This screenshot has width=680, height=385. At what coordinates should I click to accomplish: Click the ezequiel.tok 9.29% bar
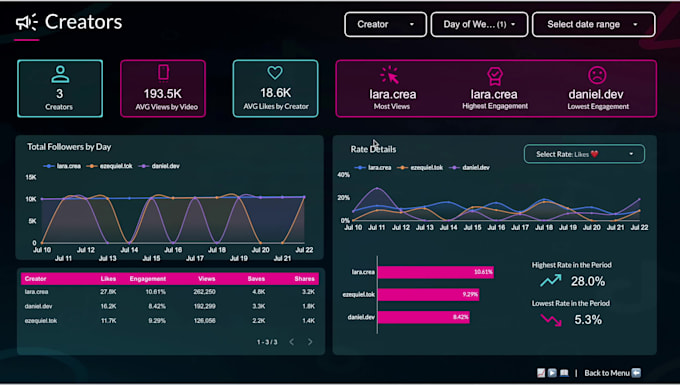(x=428, y=294)
